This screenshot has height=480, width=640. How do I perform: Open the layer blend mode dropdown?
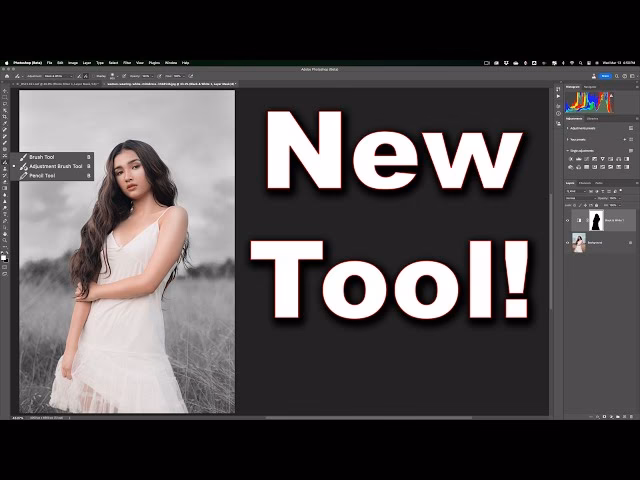pos(580,198)
